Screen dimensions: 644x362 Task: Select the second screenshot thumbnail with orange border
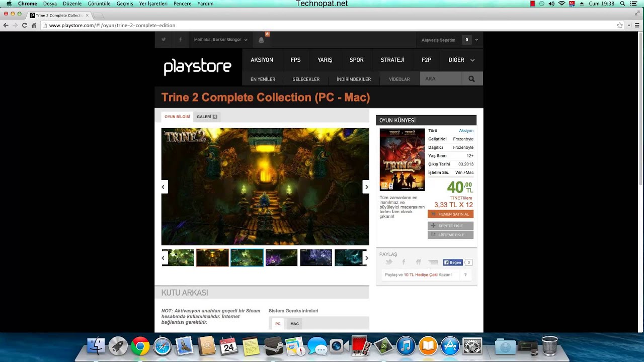[x=212, y=258]
